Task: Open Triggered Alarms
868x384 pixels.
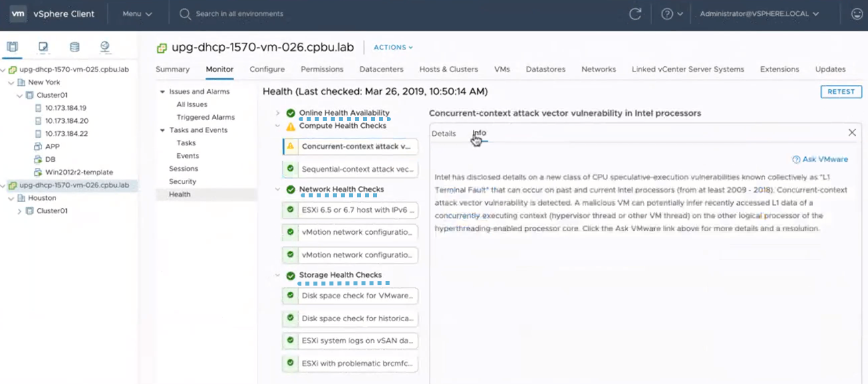Action: (x=206, y=117)
